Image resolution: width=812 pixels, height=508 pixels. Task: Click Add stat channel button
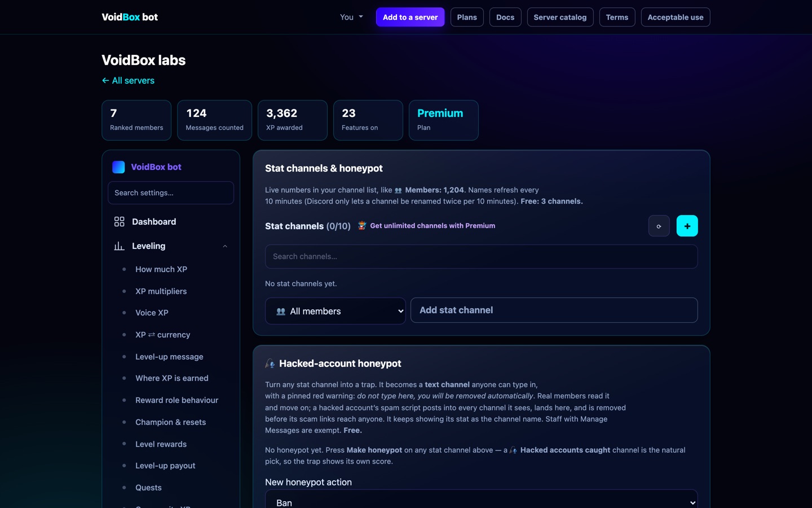click(554, 310)
